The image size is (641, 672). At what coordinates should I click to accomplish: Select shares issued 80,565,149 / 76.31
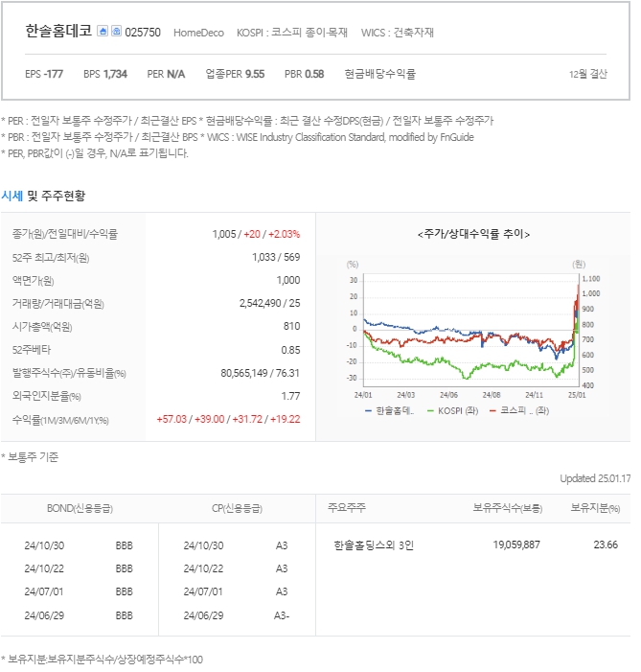pos(260,373)
